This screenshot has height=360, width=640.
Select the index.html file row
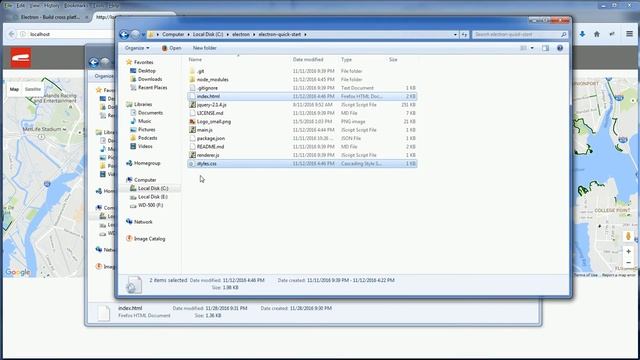coord(302,96)
